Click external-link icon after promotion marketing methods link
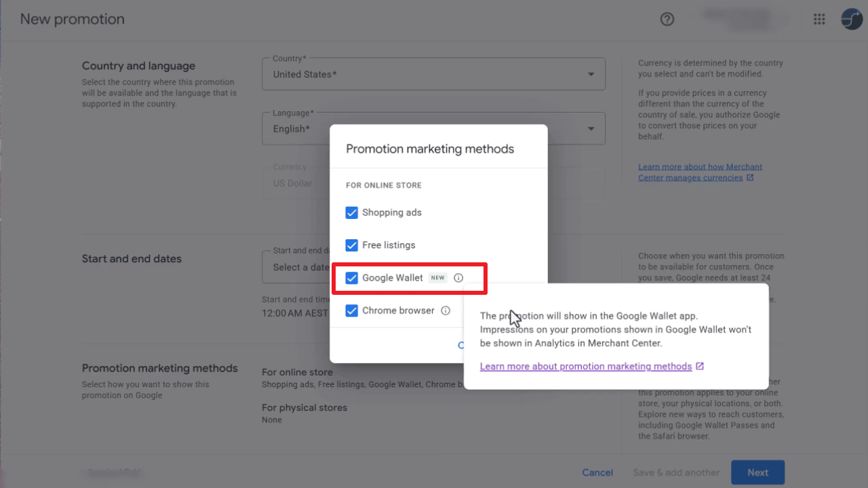This screenshot has width=868, height=488. pyautogui.click(x=700, y=367)
